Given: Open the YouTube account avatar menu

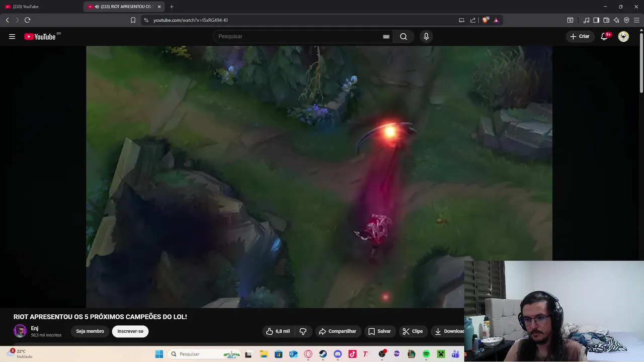Looking at the screenshot, I should click(623, 36).
